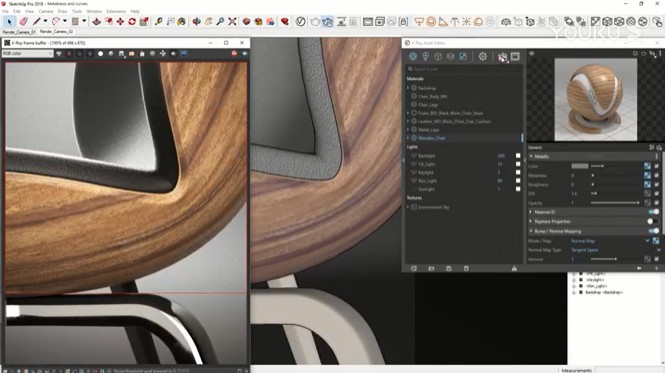
Task: Open the Geometry tab in Asset Editor
Action: 438,56
